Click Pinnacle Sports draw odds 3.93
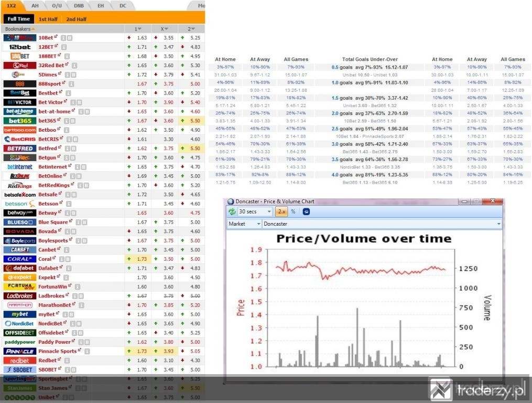 coord(169,352)
